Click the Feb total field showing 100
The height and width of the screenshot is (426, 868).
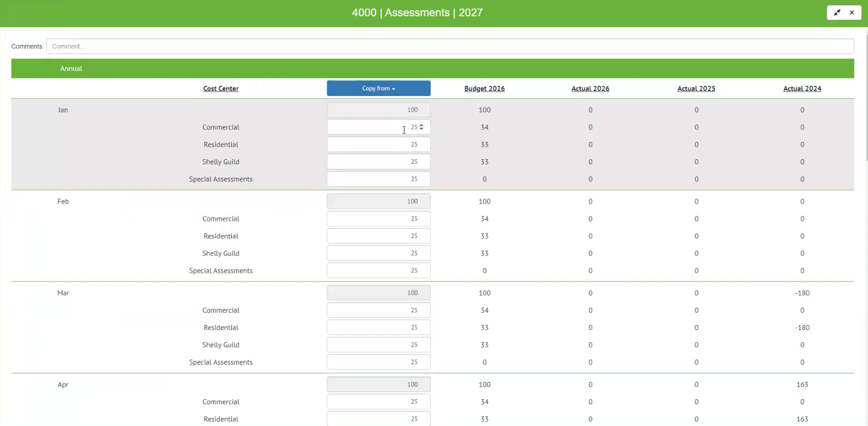[x=379, y=201]
